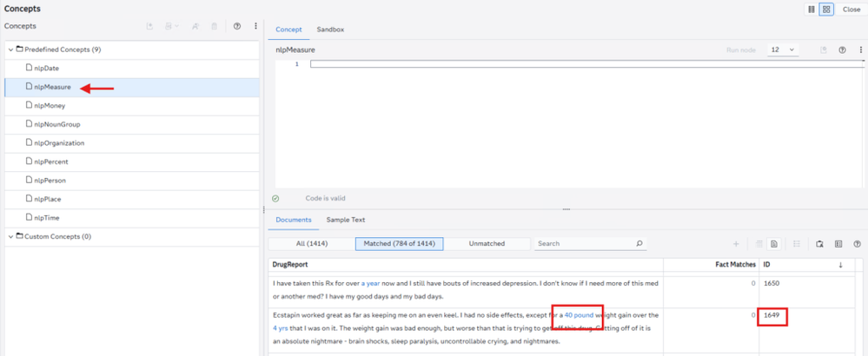Switch to the document view icon
Image resolution: width=868 pixels, height=356 pixels.
773,244
